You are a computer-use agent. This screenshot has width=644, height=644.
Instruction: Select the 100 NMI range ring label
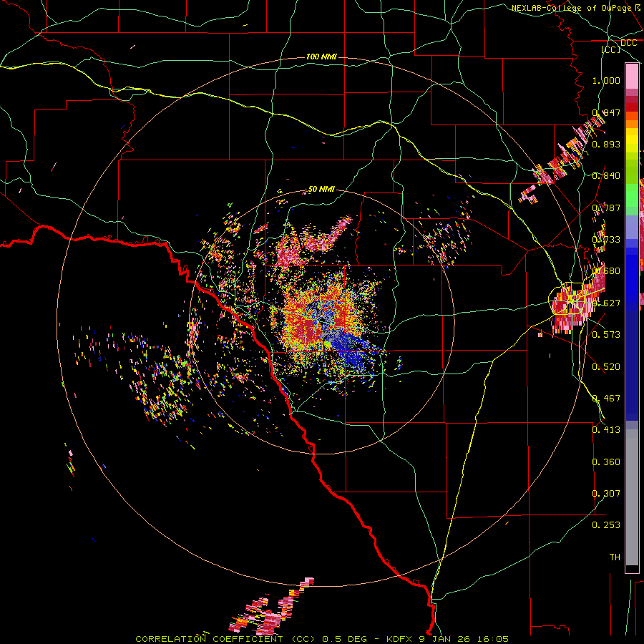pos(321,57)
